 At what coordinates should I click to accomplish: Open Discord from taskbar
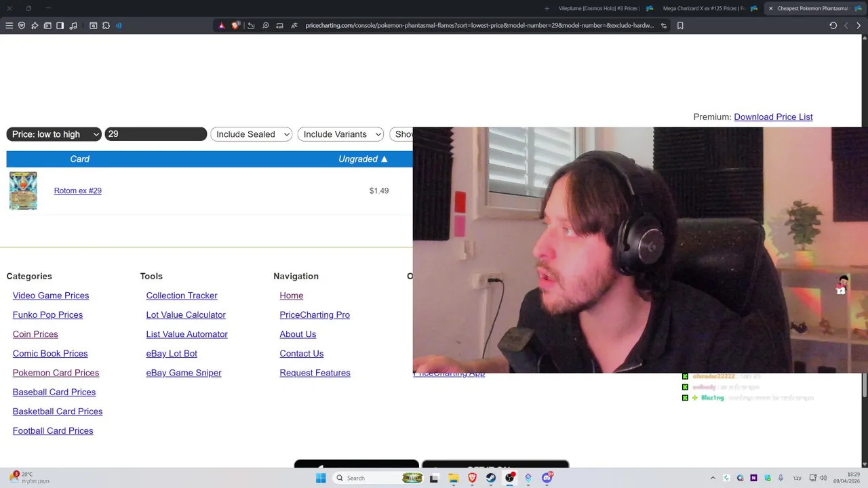click(x=547, y=478)
